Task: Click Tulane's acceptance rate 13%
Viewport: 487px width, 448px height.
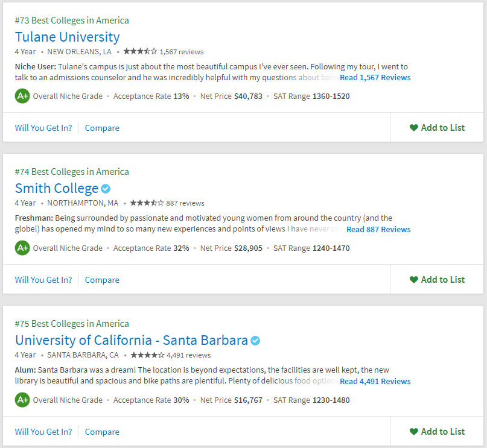Action: point(182,96)
